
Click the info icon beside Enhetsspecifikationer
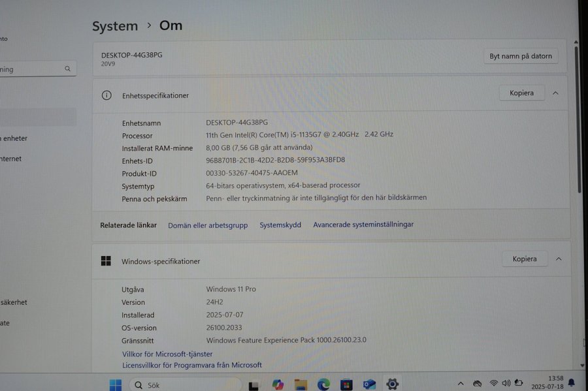click(106, 95)
